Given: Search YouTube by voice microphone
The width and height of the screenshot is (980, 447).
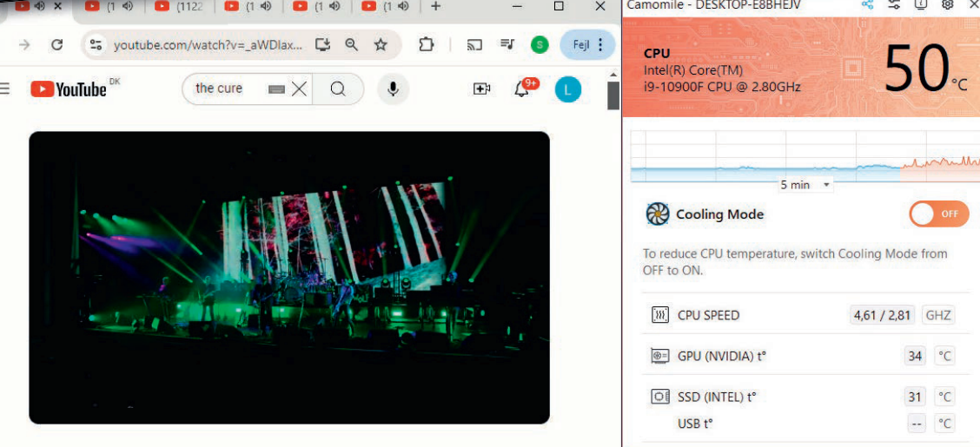Looking at the screenshot, I should (393, 89).
